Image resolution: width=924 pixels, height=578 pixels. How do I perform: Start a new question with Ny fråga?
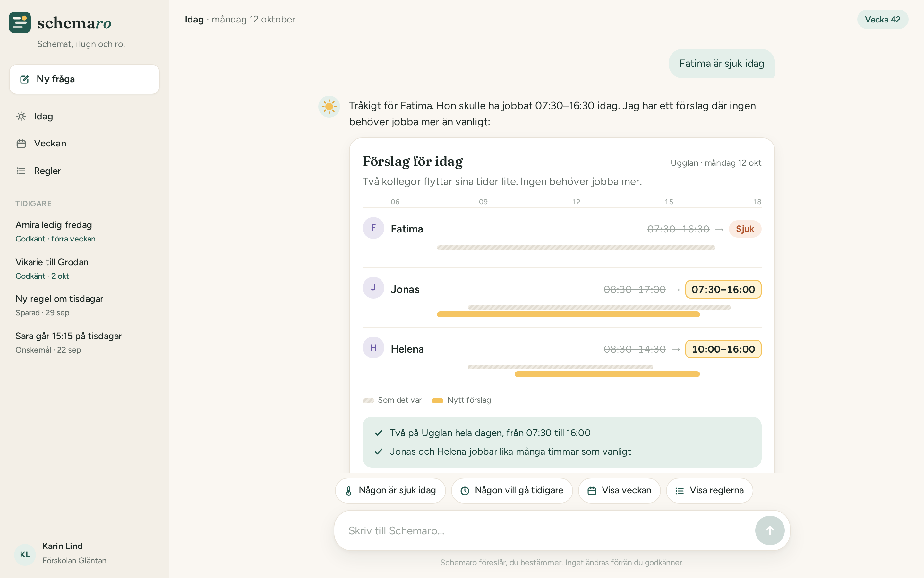click(84, 79)
